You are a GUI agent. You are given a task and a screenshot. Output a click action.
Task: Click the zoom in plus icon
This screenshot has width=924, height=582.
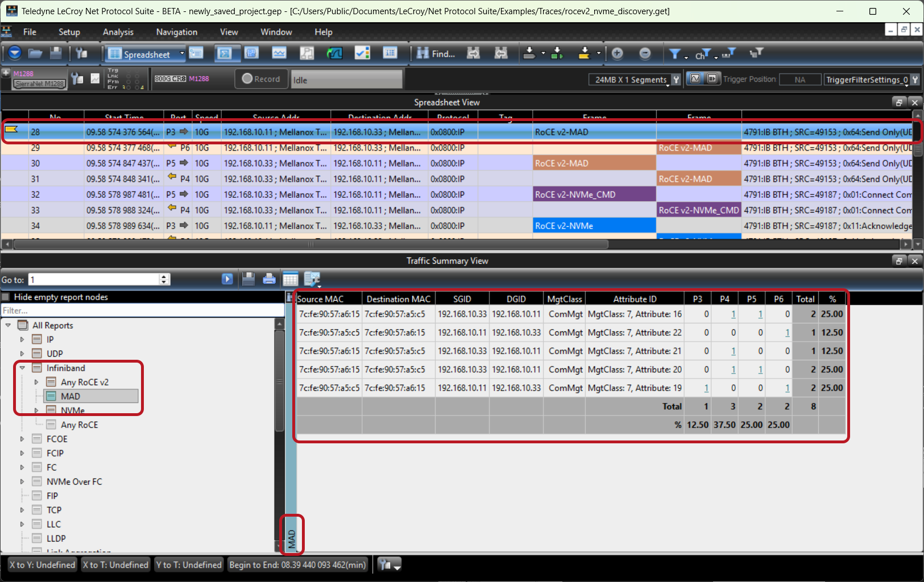point(618,53)
